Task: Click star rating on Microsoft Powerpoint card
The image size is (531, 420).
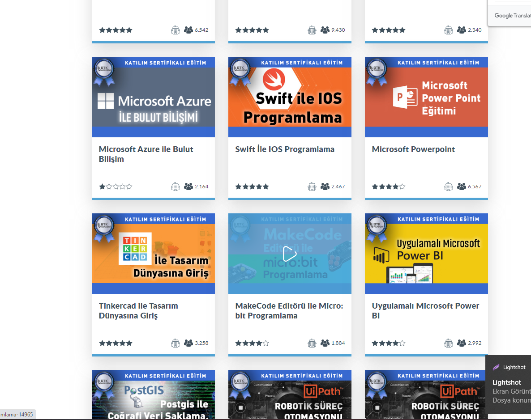Action: 389,187
